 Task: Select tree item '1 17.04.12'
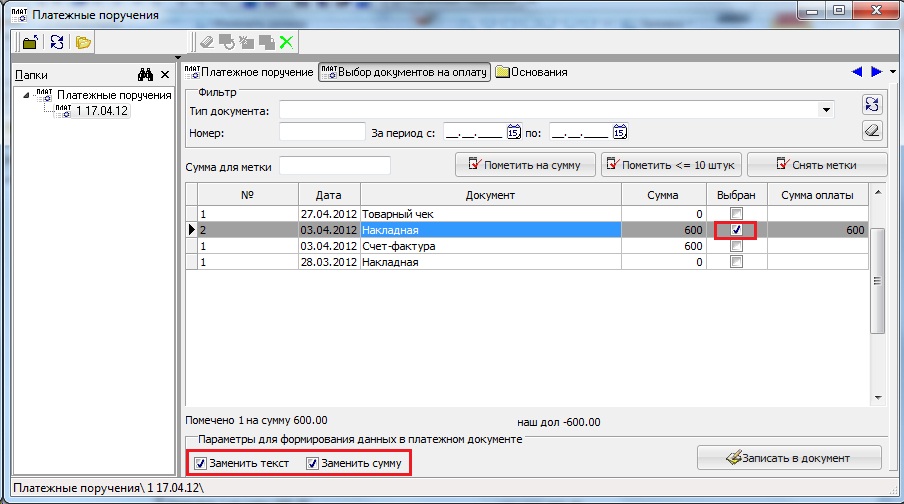102,111
